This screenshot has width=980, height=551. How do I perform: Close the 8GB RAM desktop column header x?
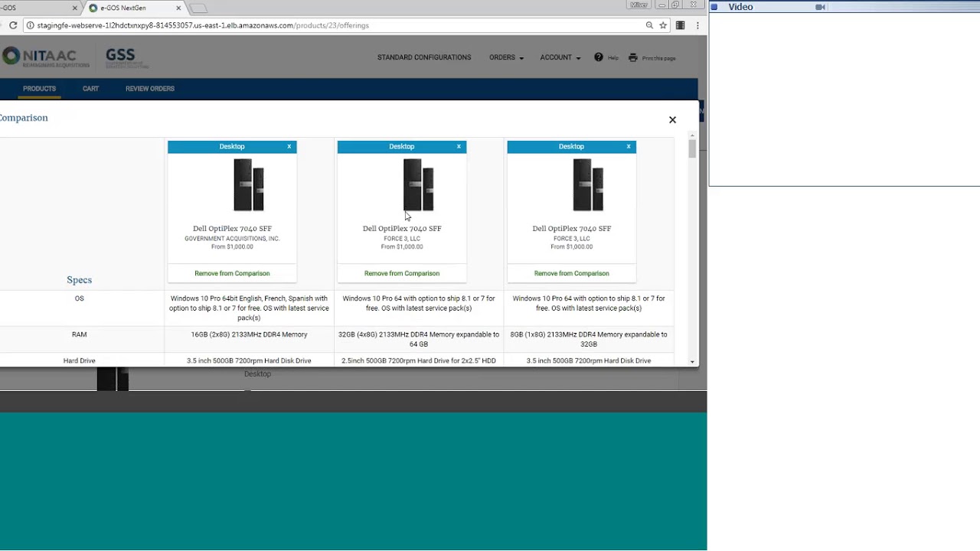(629, 146)
